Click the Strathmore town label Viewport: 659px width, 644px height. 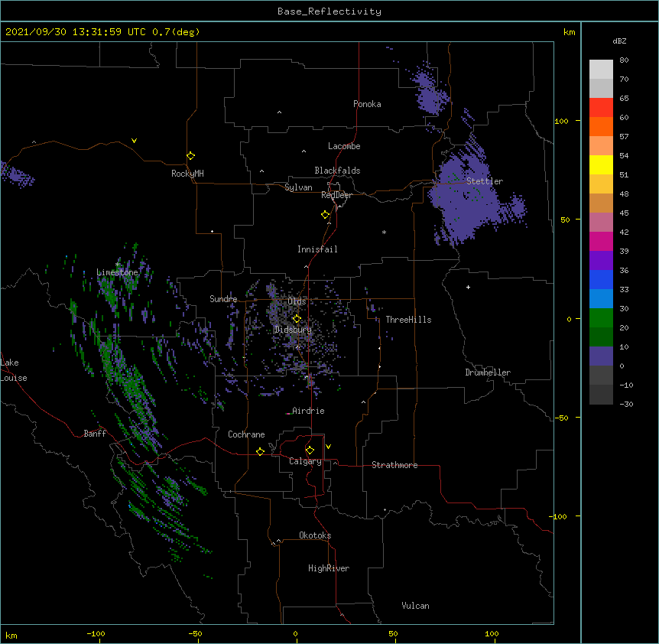point(394,465)
